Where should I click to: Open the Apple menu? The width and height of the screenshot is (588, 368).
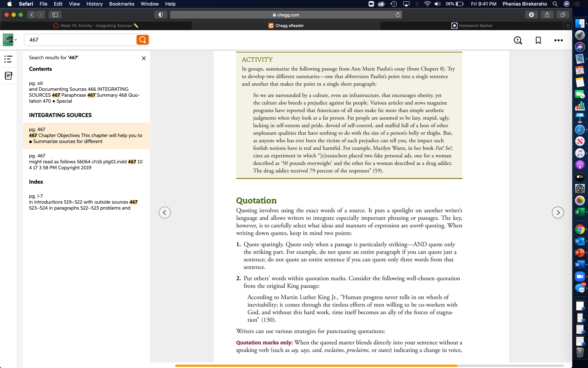pyautogui.click(x=9, y=4)
